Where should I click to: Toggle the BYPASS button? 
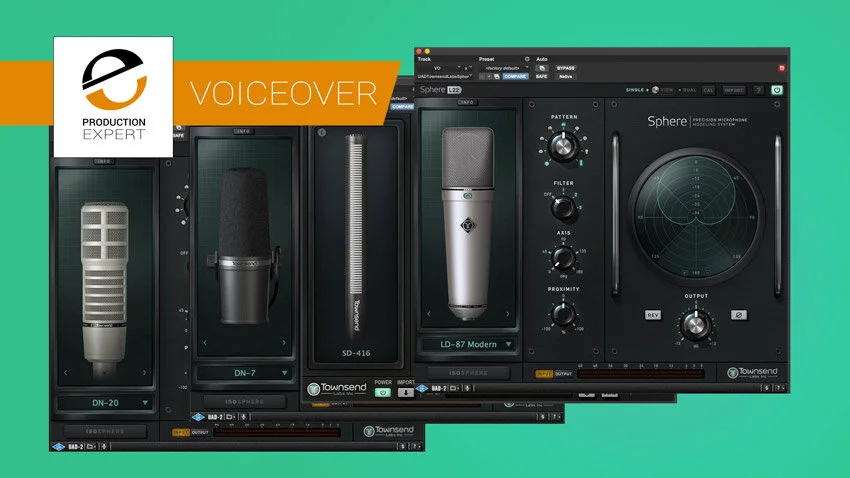565,68
